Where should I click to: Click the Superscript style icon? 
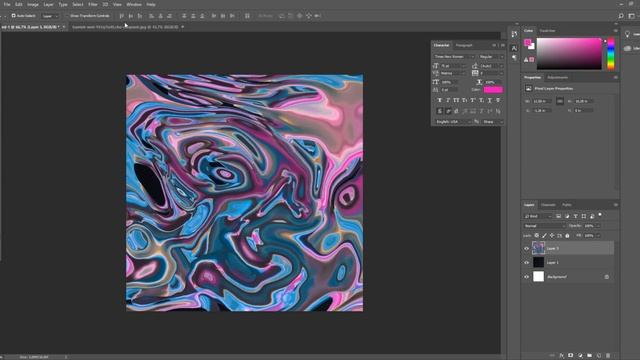pos(473,100)
